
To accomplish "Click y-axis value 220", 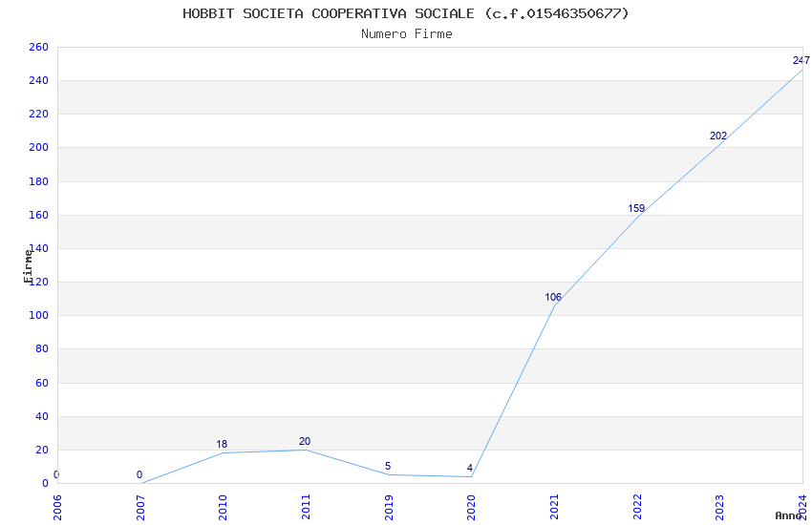I will [x=39, y=114].
